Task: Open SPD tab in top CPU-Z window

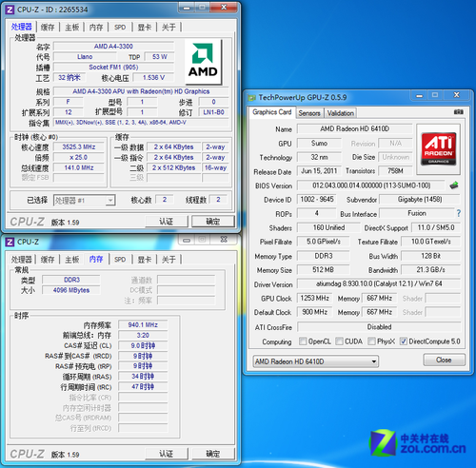Action: pyautogui.click(x=120, y=28)
